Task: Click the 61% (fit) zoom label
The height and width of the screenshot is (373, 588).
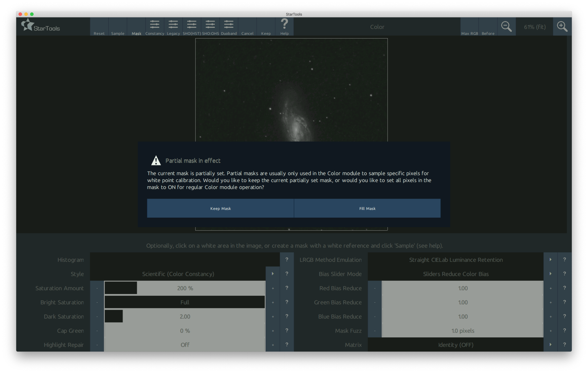Action: (535, 27)
